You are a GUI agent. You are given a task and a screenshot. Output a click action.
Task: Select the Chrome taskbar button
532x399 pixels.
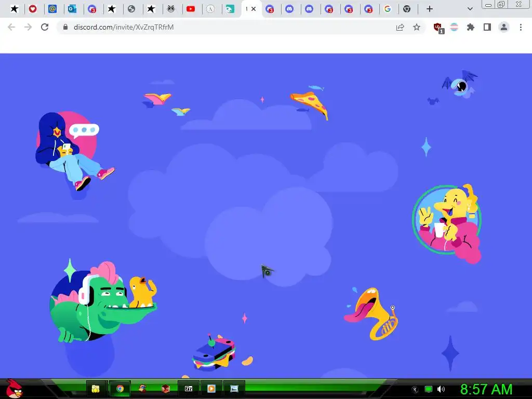tap(119, 389)
